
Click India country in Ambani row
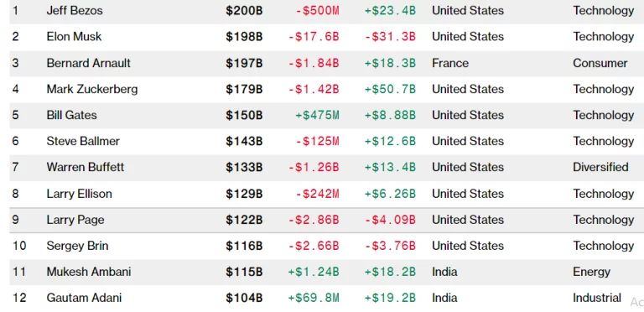point(444,272)
